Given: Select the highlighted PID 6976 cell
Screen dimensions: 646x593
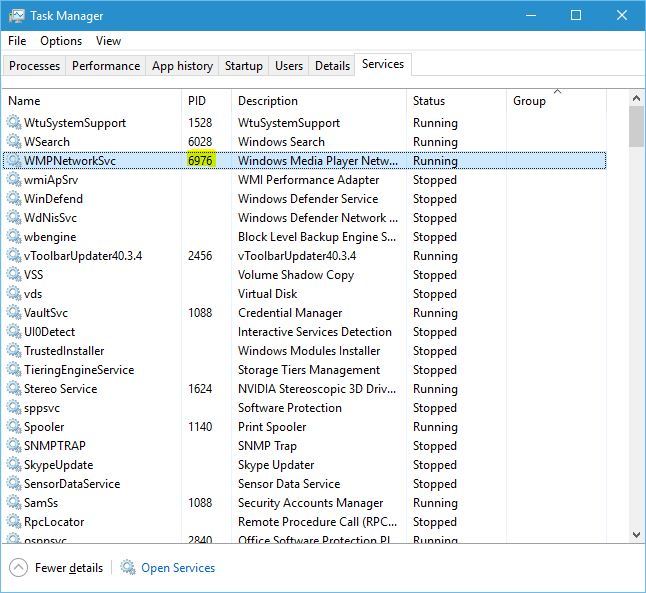Looking at the screenshot, I should pyautogui.click(x=200, y=160).
